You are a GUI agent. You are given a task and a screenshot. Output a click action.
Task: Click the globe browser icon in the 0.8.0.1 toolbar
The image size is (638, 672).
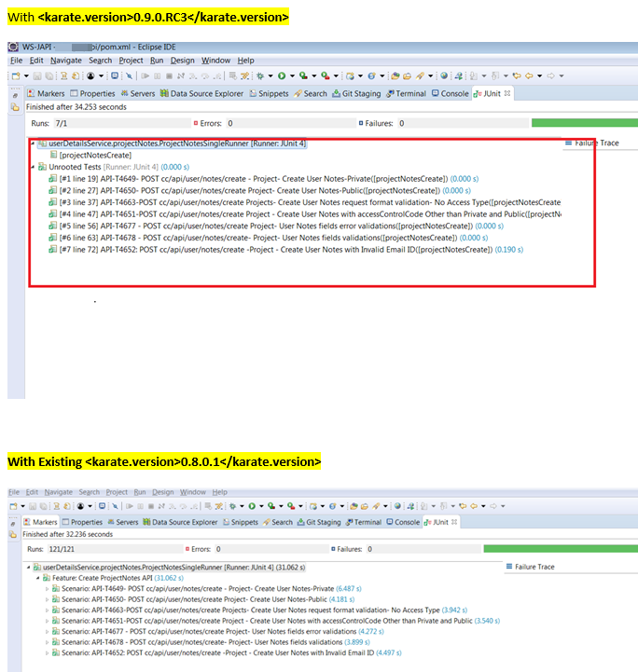(x=397, y=506)
